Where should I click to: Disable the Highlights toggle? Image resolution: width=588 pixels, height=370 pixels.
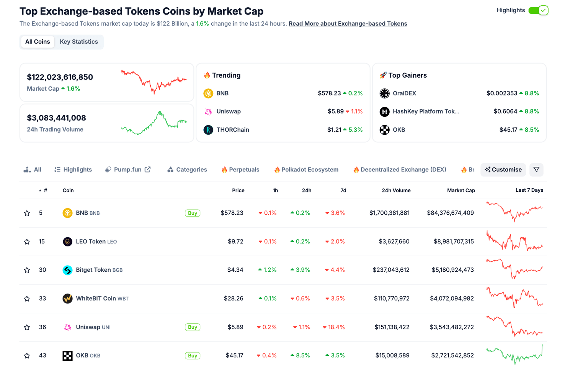[538, 10]
